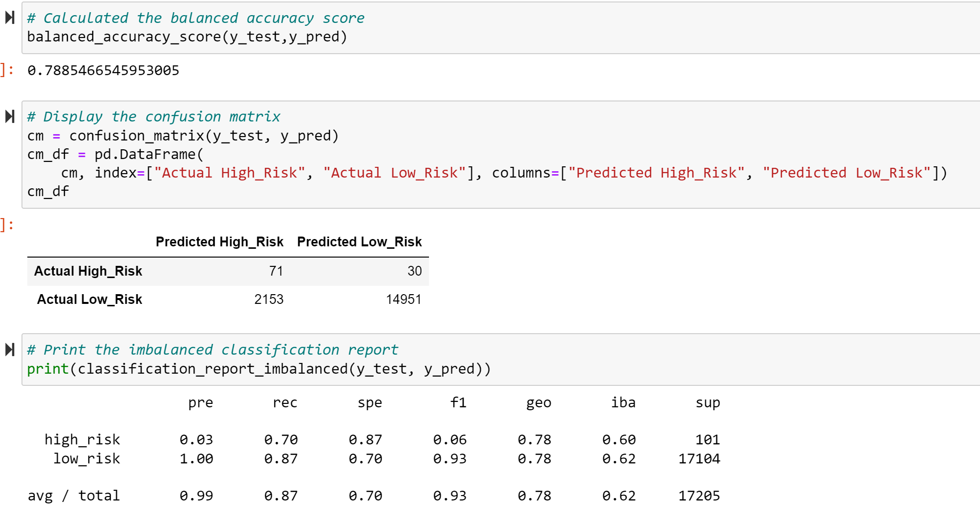Click the orange output prompt of the first cell

[x=5, y=70]
